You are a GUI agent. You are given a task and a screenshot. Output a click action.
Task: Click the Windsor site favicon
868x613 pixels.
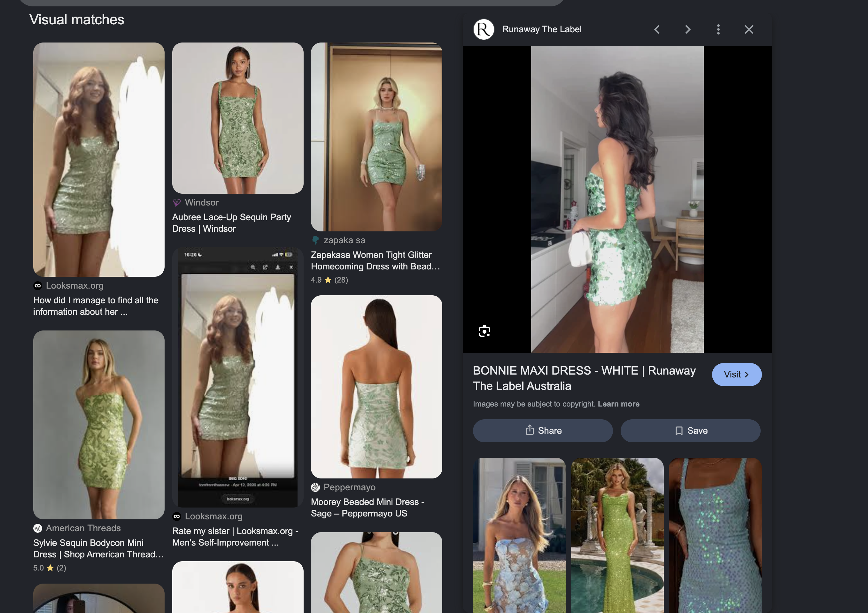click(x=176, y=203)
